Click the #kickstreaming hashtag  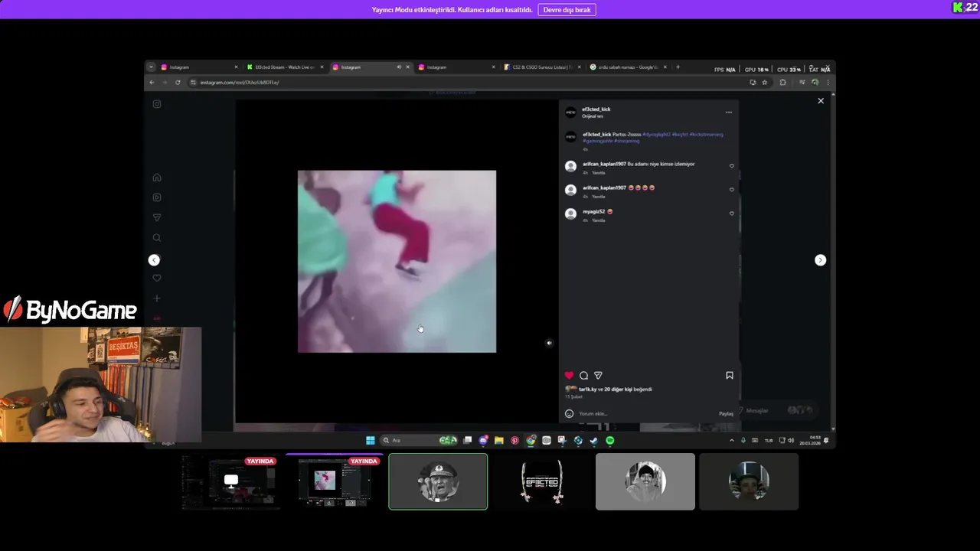point(706,135)
